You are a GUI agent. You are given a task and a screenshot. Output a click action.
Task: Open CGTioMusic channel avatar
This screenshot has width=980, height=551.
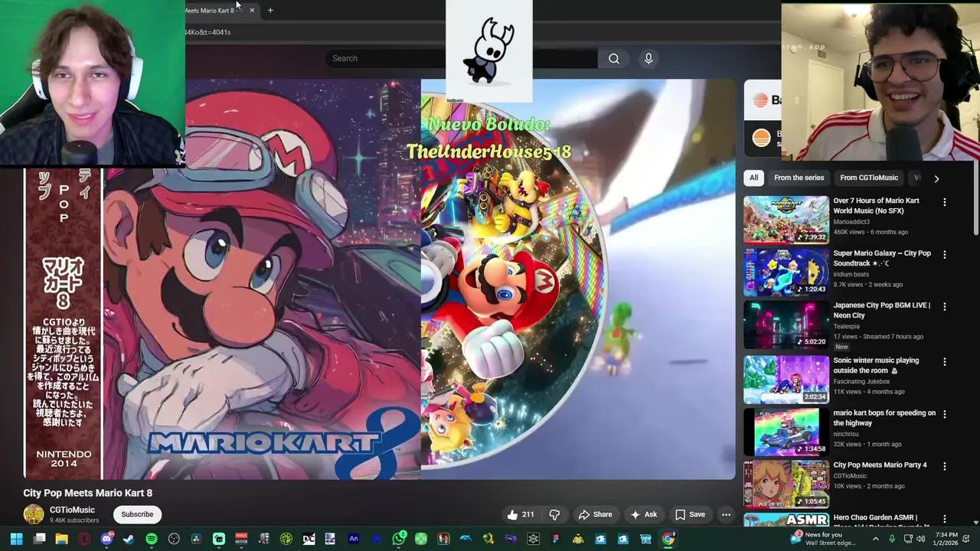[34, 514]
